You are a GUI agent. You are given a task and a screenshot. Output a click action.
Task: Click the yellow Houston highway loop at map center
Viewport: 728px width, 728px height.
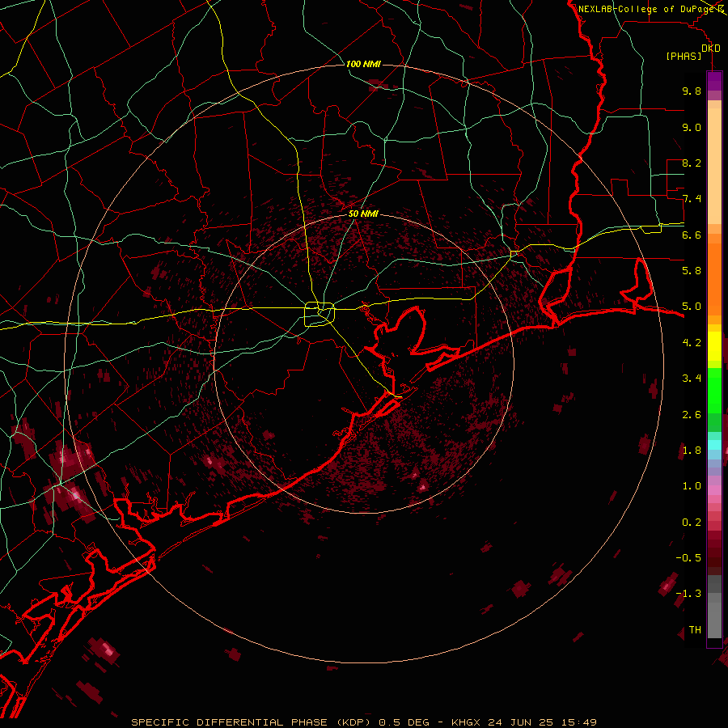320,314
